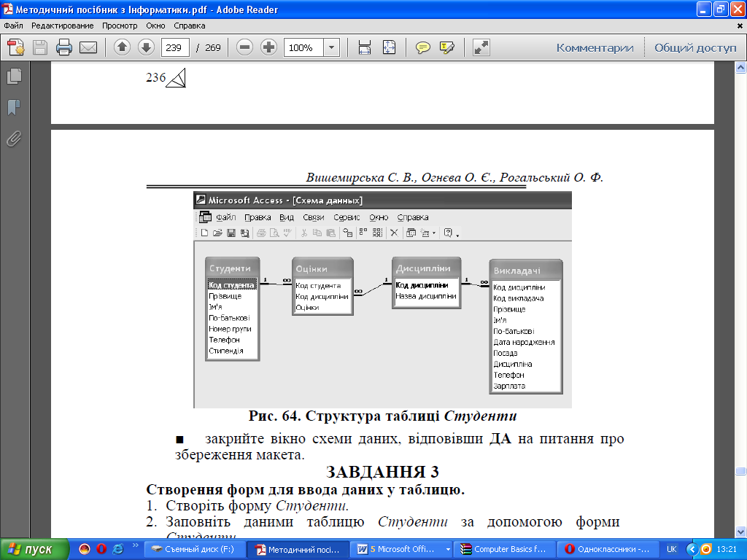747x560 pixels.
Task: Show hidden tray icons arrow
Action: coord(692,549)
